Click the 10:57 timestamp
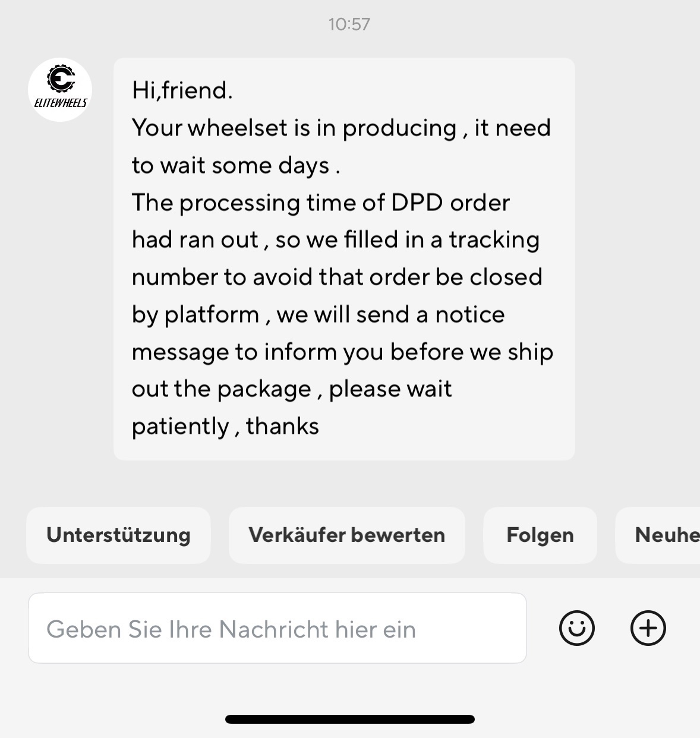This screenshot has width=700, height=738. point(349,24)
